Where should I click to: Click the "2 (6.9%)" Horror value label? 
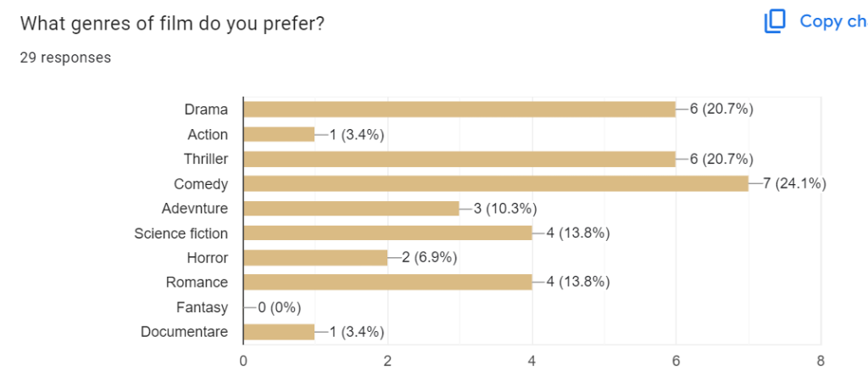point(429,257)
